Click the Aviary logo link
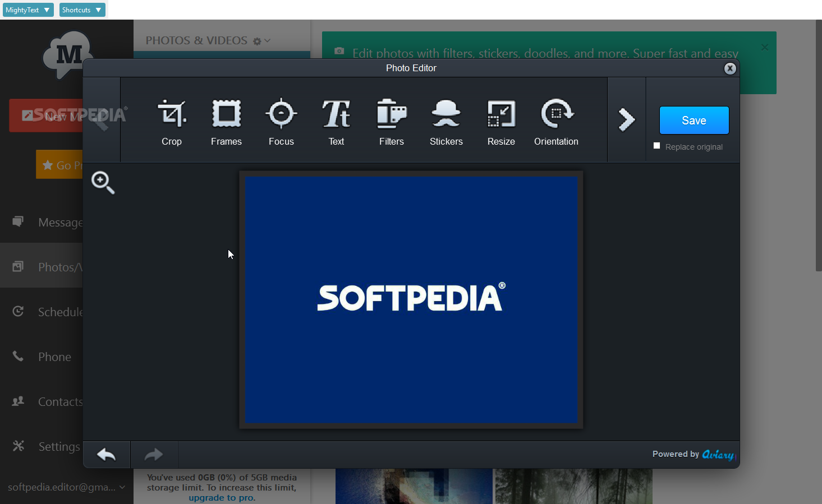This screenshot has width=822, height=504. [x=718, y=455]
